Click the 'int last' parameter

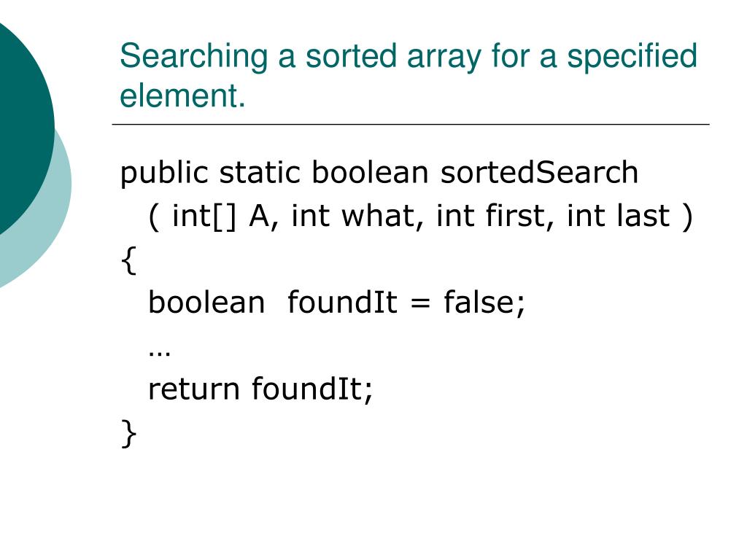pos(619,216)
